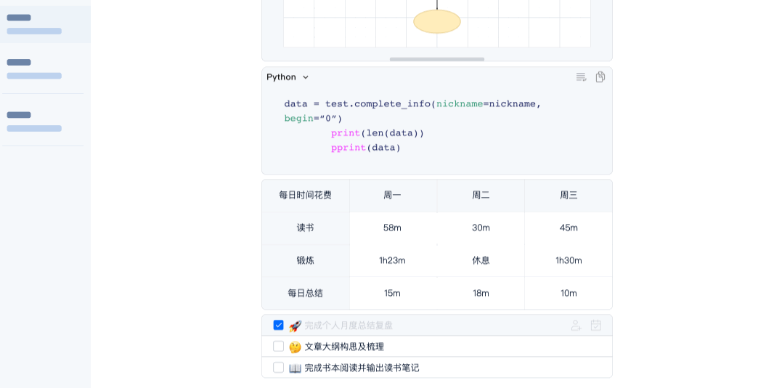
Task: Click the print(len(data)) code line
Action: [x=378, y=134]
